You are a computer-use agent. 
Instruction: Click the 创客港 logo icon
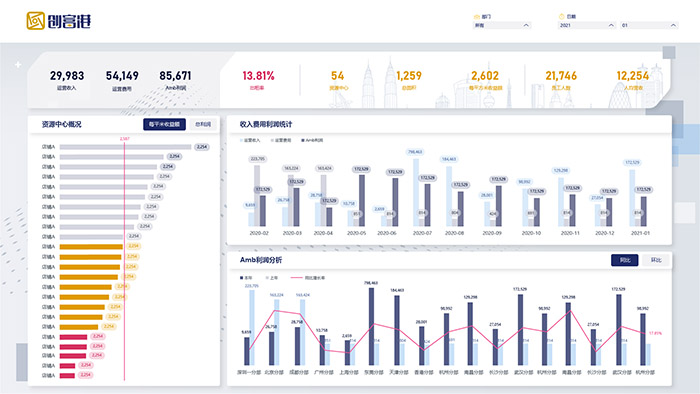click(35, 21)
